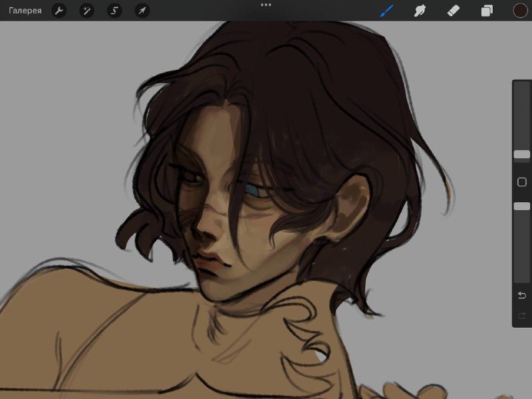This screenshot has width=532, height=399.
Task: Tap the three-dot handle at top center
Action: [266, 5]
